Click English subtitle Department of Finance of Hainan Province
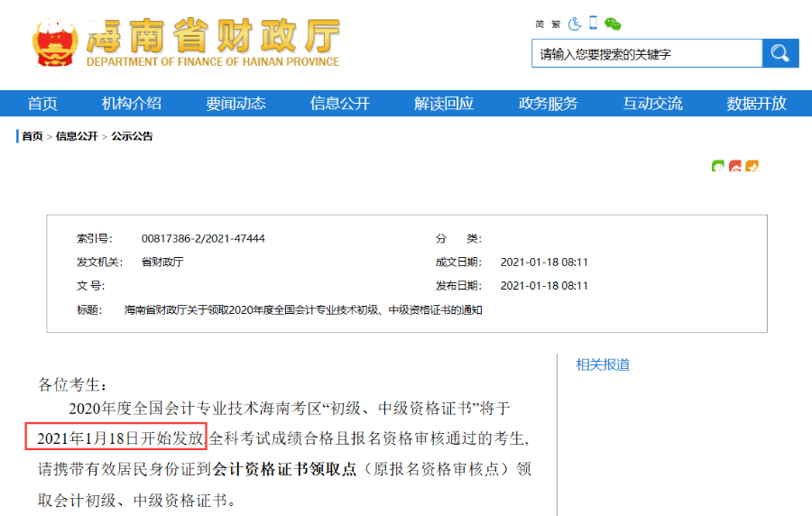This screenshot has width=812, height=516. (x=213, y=61)
